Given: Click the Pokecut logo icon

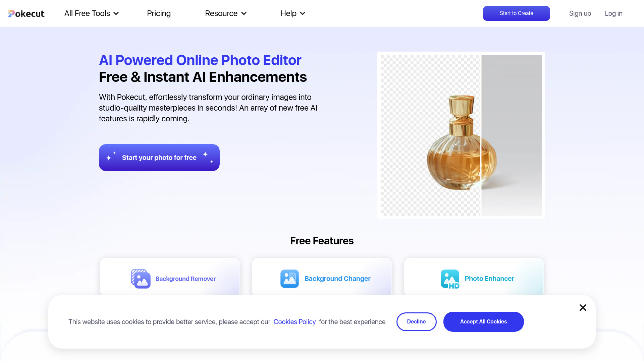Looking at the screenshot, I should click(12, 13).
